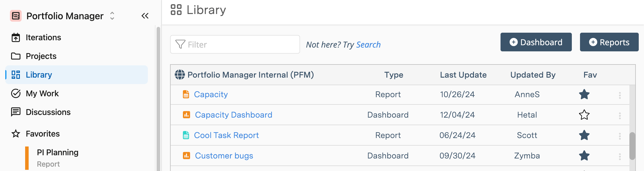The image size is (644, 171).
Task: Click the add Dashboard button
Action: [x=536, y=42]
